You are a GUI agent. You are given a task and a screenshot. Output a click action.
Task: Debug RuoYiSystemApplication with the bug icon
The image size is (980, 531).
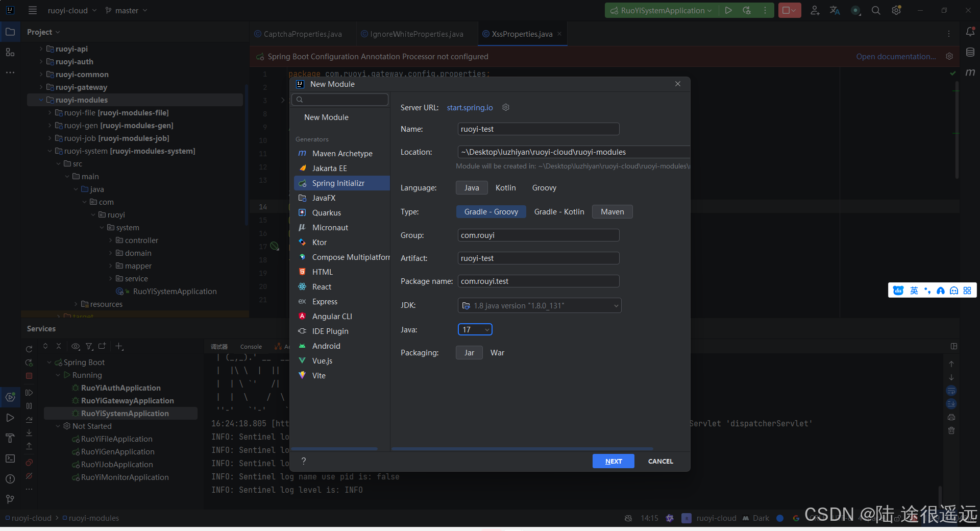point(747,10)
